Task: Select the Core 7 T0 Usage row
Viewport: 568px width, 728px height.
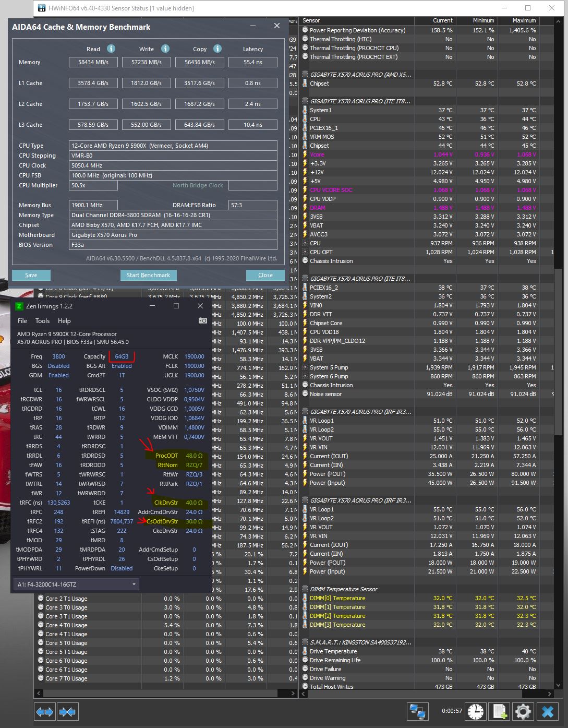Action: [x=165, y=678]
